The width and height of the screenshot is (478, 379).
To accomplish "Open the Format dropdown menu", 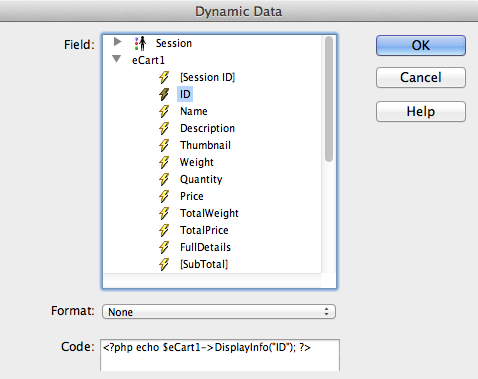I will point(219,312).
